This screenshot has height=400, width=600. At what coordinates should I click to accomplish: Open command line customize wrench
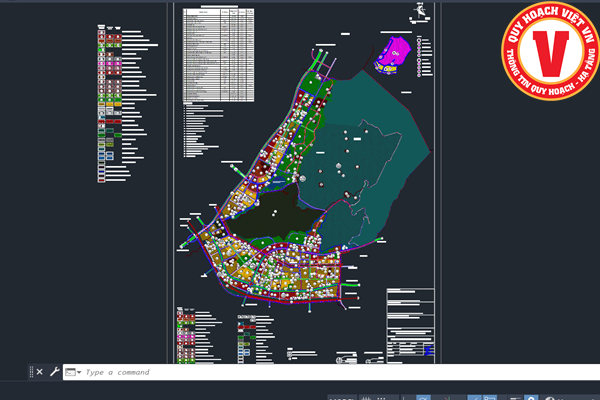pos(54,372)
